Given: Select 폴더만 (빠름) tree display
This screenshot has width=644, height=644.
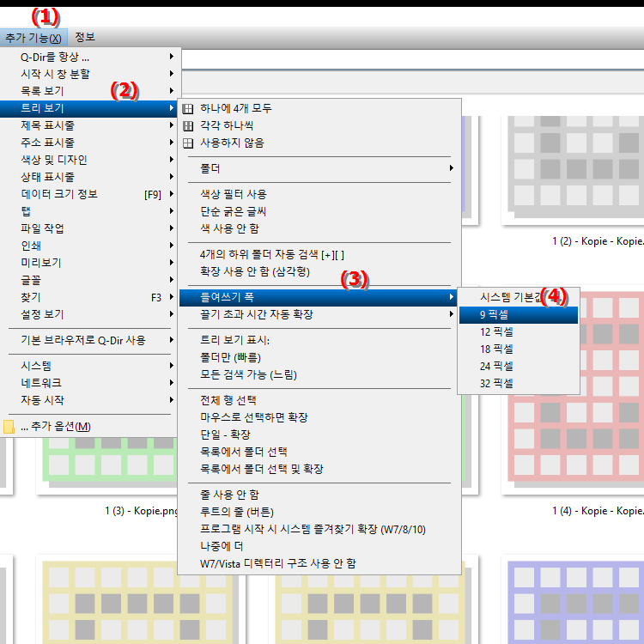Looking at the screenshot, I should [319, 358].
